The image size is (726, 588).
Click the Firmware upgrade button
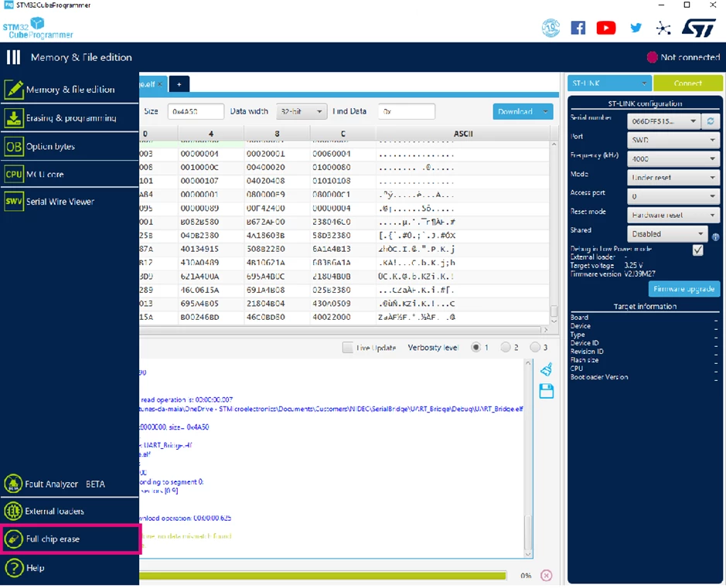tap(684, 289)
